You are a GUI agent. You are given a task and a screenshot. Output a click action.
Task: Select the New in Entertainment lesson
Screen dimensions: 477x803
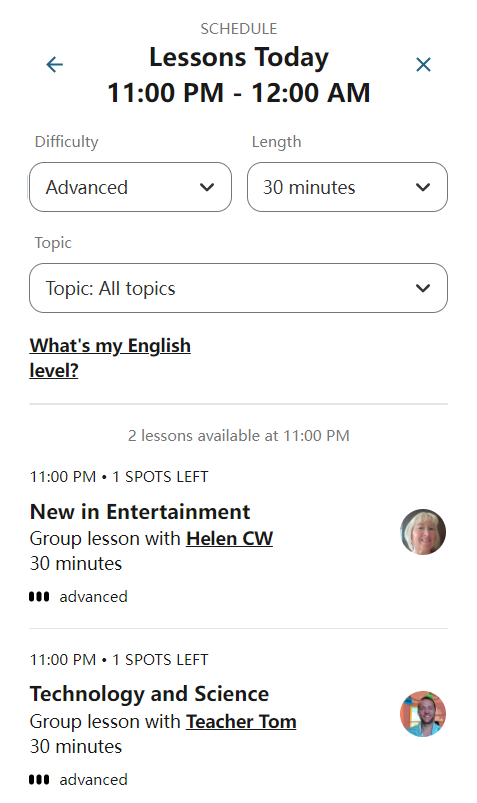(140, 512)
